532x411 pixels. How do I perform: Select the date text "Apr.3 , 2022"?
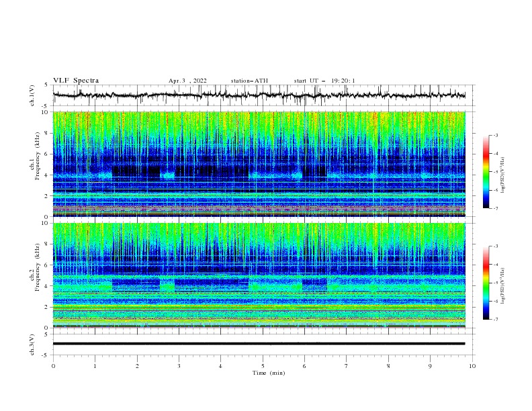click(187, 81)
